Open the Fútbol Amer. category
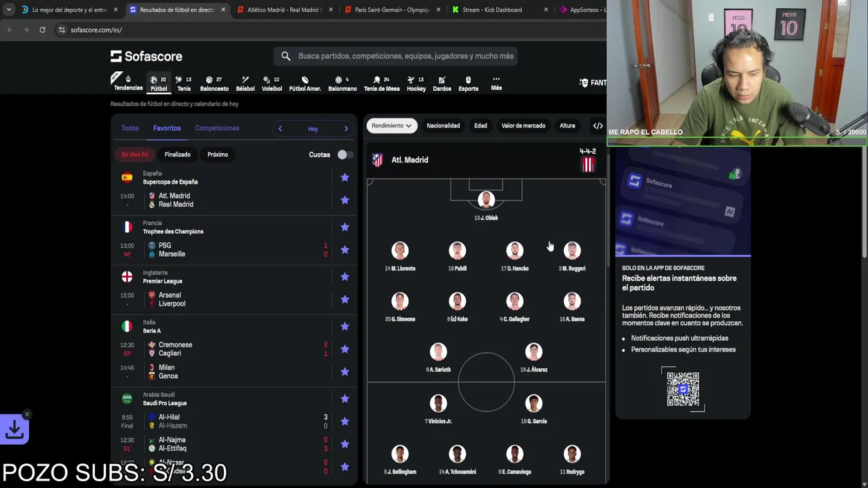868x488 pixels. pos(305,83)
